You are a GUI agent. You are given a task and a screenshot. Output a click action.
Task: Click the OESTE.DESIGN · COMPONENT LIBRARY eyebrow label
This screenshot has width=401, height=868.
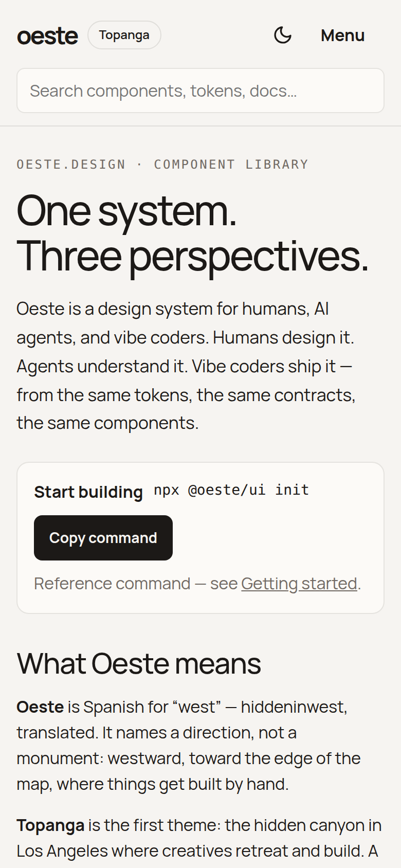(x=162, y=165)
